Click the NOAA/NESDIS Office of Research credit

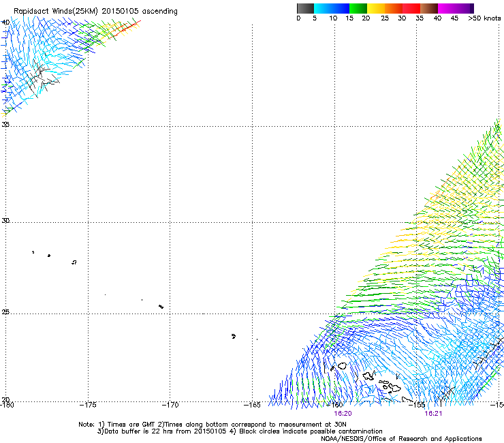tap(401, 439)
